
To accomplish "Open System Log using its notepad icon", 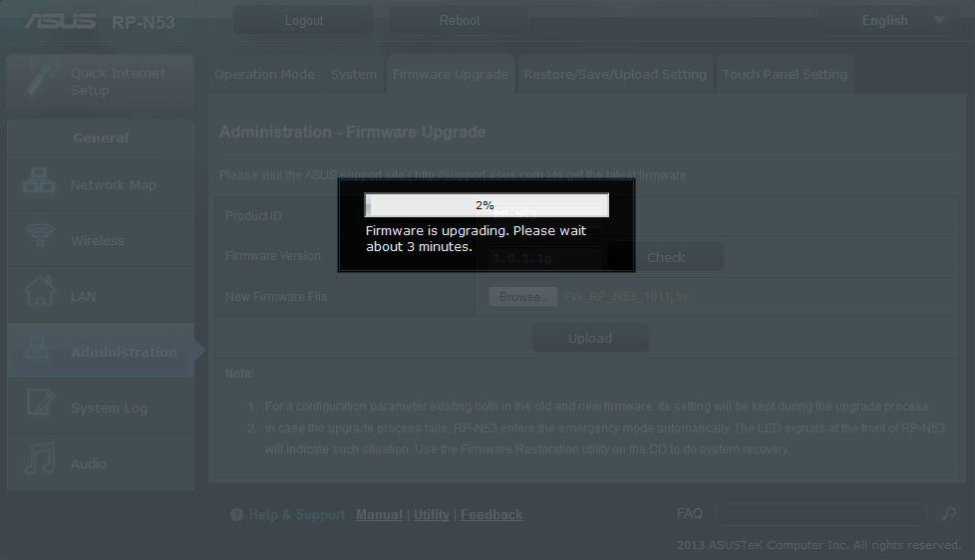I will pyautogui.click(x=40, y=406).
